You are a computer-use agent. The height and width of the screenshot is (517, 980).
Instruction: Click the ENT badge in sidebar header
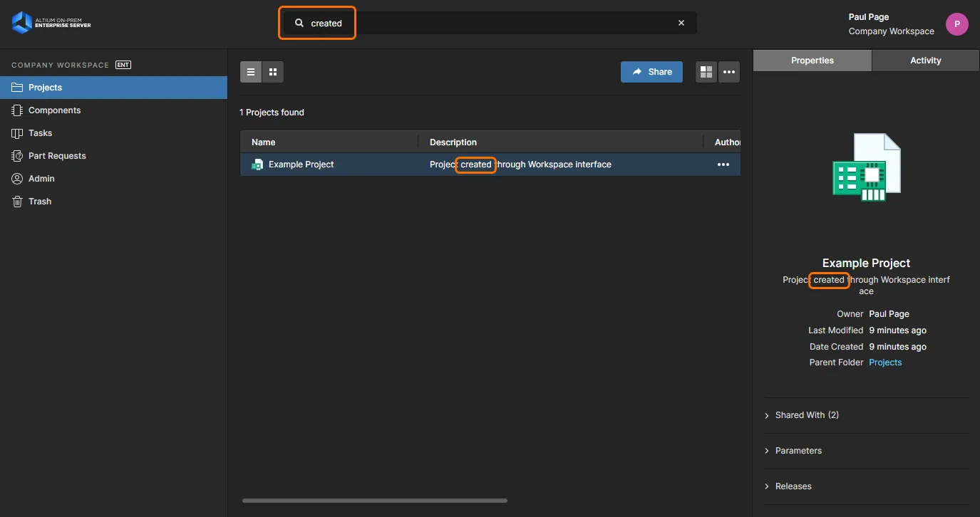pyautogui.click(x=123, y=65)
